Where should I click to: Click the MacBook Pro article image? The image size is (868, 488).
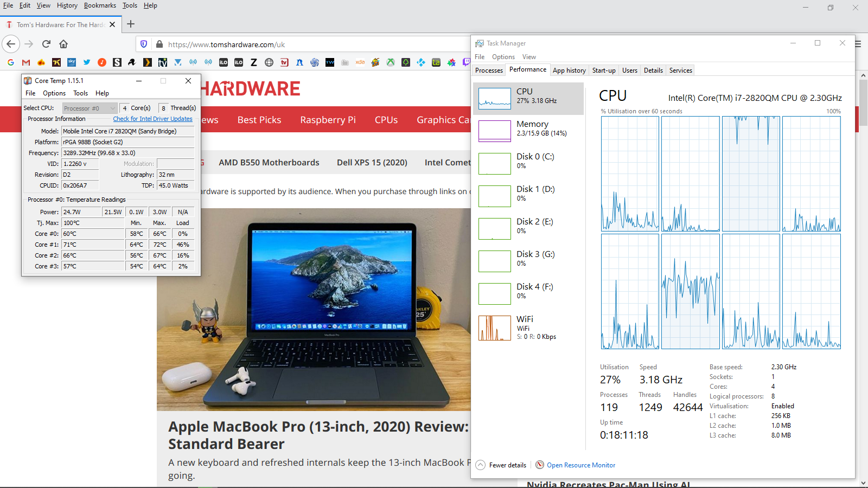pos(314,309)
